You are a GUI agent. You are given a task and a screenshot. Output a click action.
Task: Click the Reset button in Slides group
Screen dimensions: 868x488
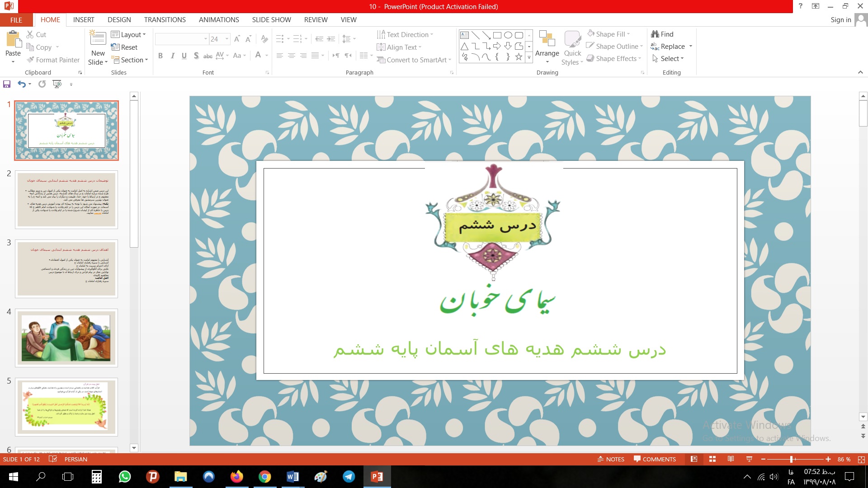(x=124, y=47)
